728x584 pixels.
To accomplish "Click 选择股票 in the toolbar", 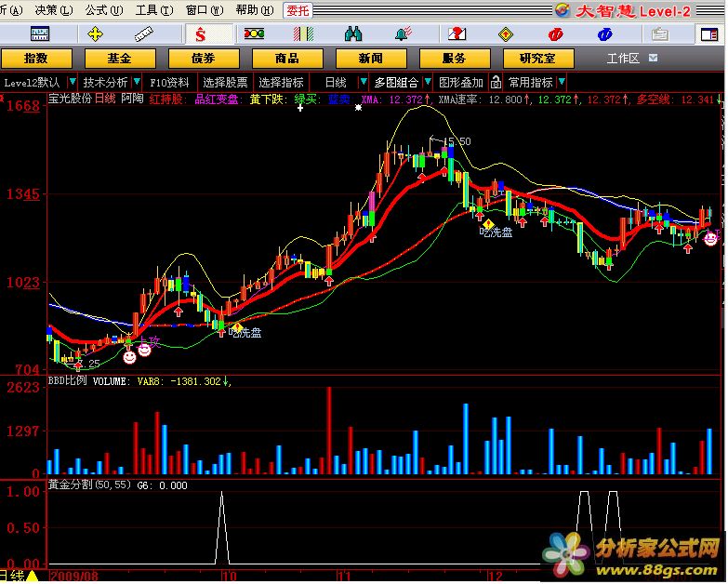I will click(x=225, y=83).
